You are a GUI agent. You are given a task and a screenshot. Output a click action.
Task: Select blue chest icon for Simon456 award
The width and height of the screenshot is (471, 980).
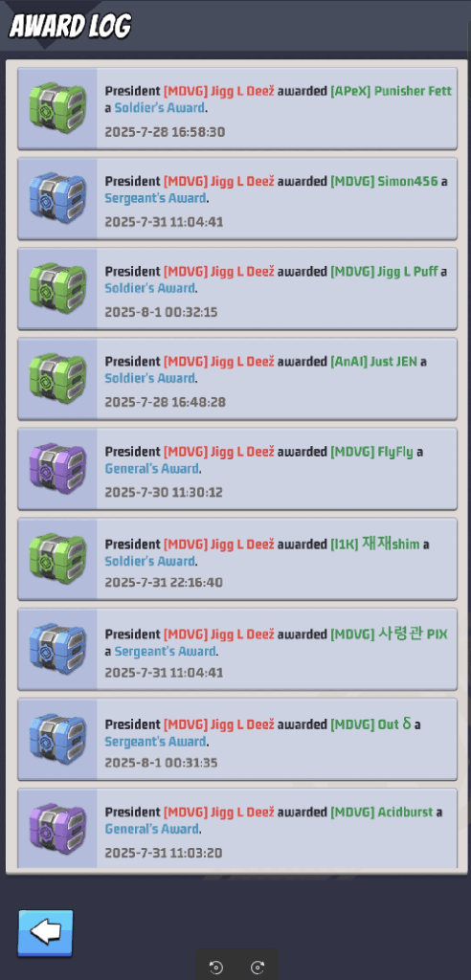tap(57, 198)
